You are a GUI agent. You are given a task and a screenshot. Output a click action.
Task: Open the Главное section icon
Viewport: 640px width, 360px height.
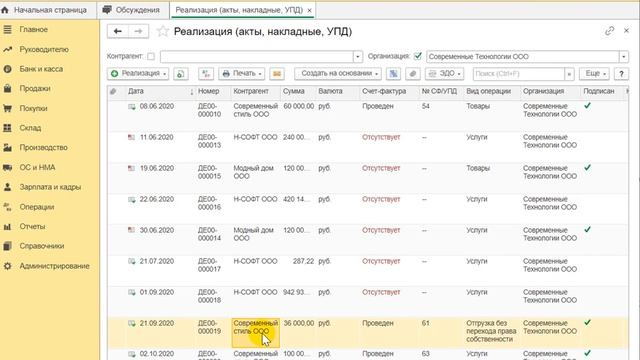(7, 29)
